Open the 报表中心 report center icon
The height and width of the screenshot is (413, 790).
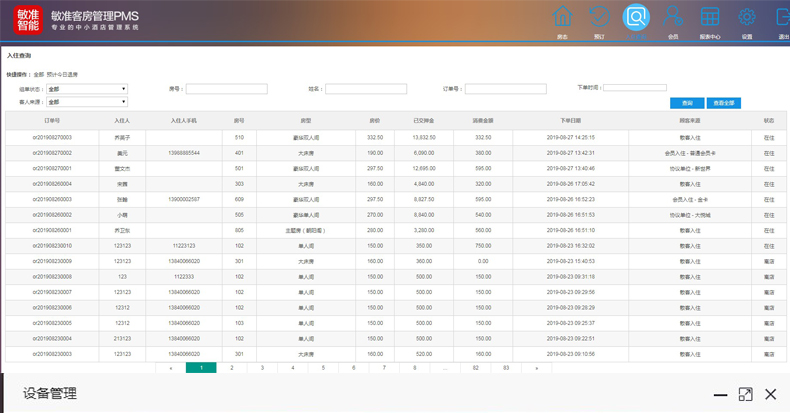coord(710,19)
